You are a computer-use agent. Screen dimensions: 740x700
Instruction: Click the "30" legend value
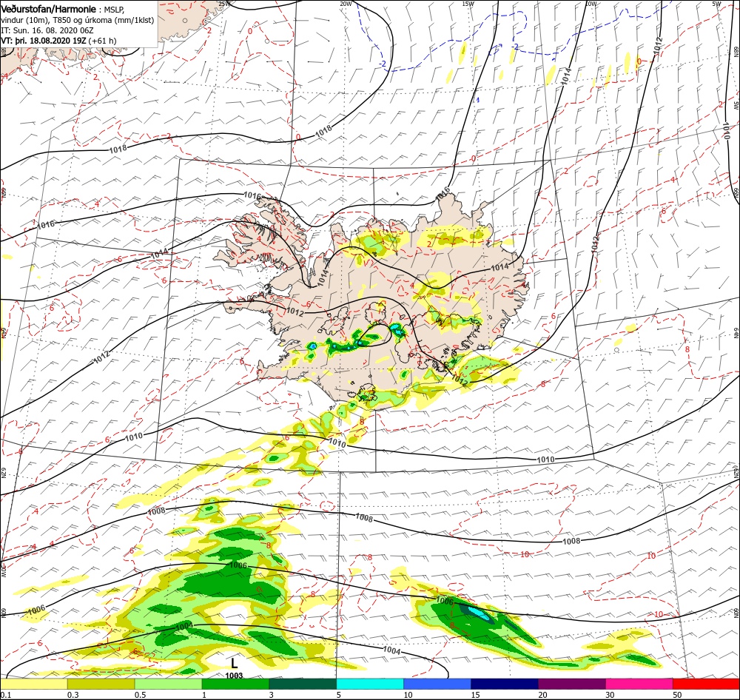tap(610, 695)
